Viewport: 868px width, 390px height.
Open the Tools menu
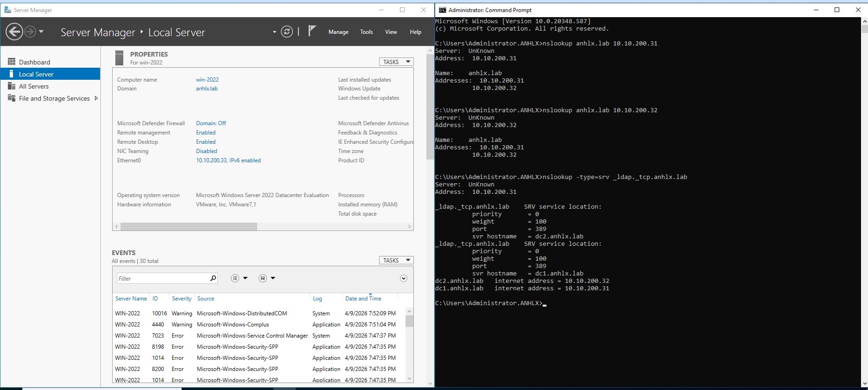point(366,32)
